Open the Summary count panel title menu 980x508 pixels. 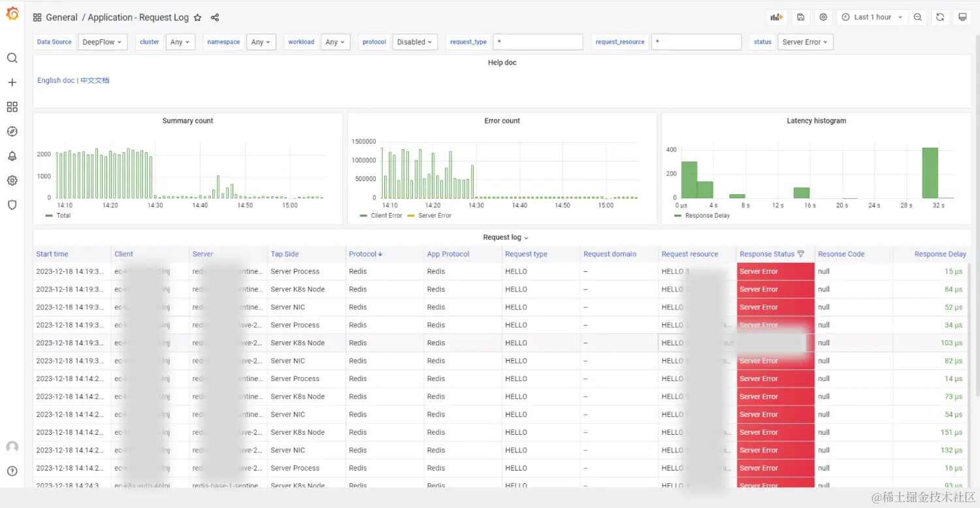pos(188,121)
